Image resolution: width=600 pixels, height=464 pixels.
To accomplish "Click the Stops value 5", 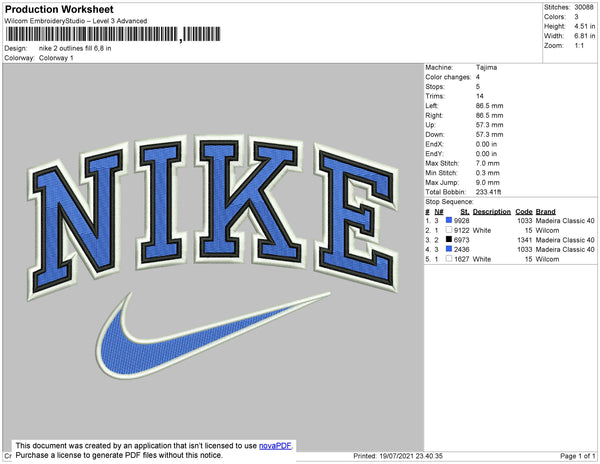I will (x=478, y=86).
